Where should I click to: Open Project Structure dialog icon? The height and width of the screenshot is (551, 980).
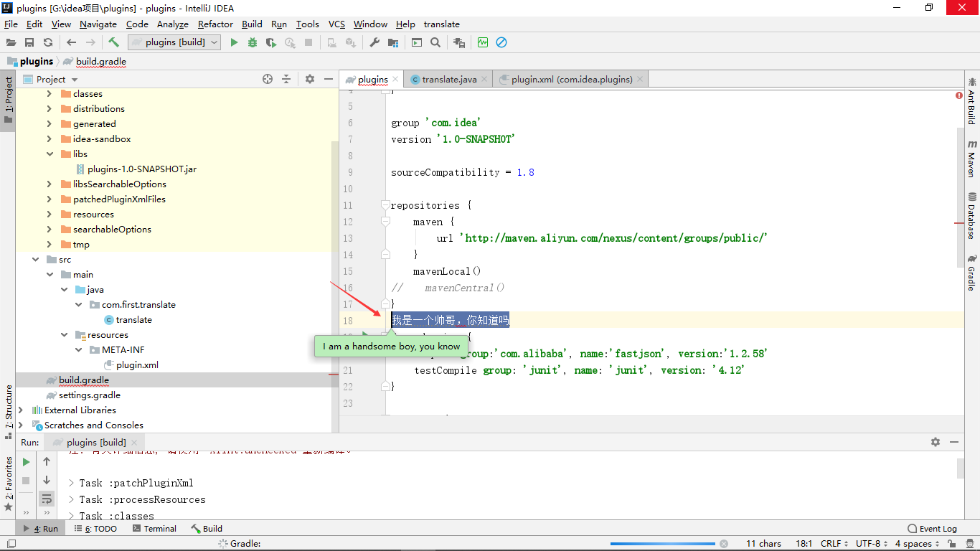pos(392,42)
